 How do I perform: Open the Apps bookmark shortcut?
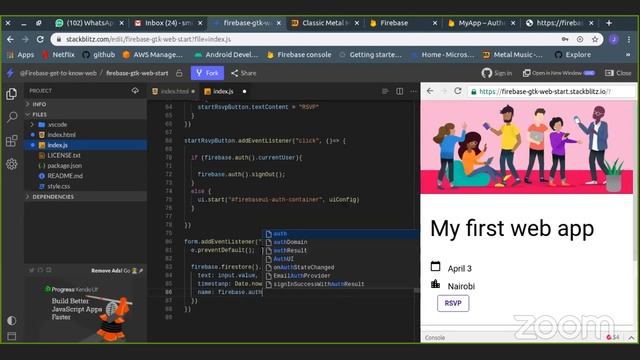21,55
